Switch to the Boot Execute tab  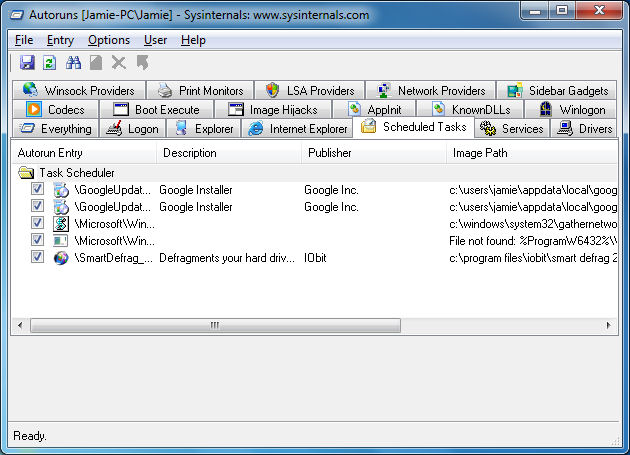(156, 109)
